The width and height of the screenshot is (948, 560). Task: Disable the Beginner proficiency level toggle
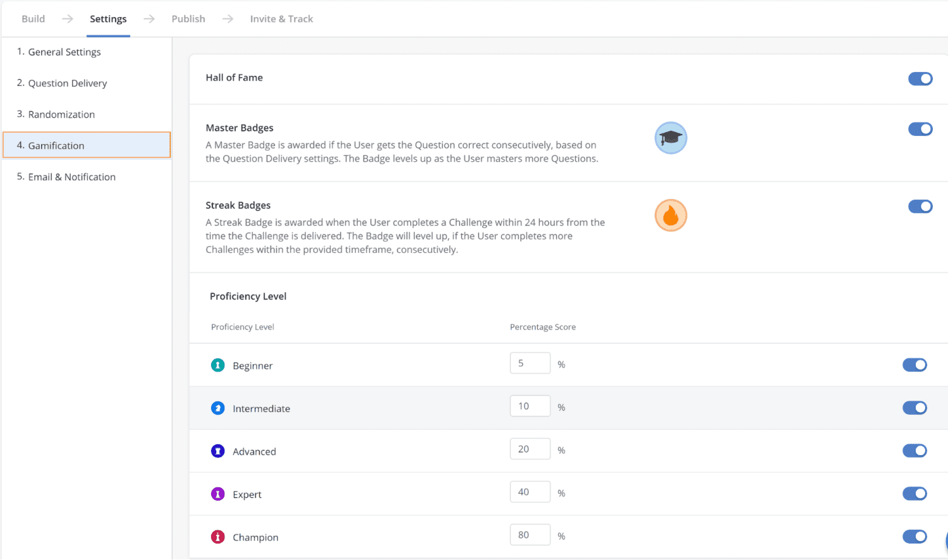915,365
